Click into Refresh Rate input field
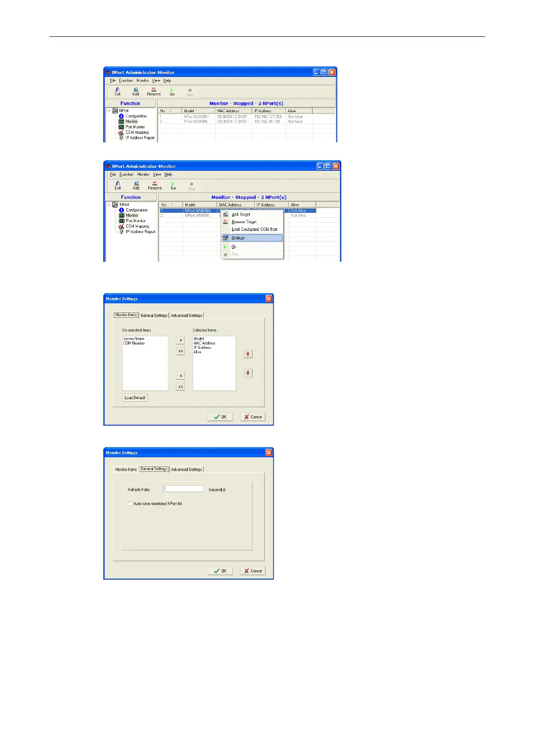The height and width of the screenshot is (756, 535). [183, 489]
